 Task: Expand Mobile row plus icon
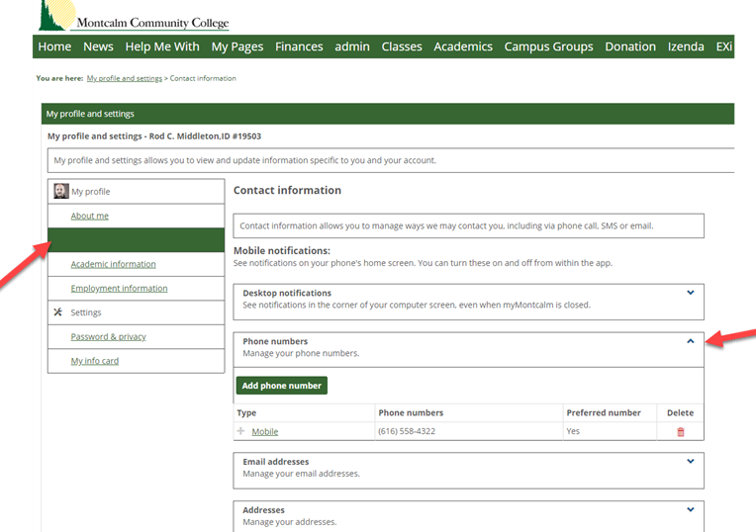click(240, 431)
